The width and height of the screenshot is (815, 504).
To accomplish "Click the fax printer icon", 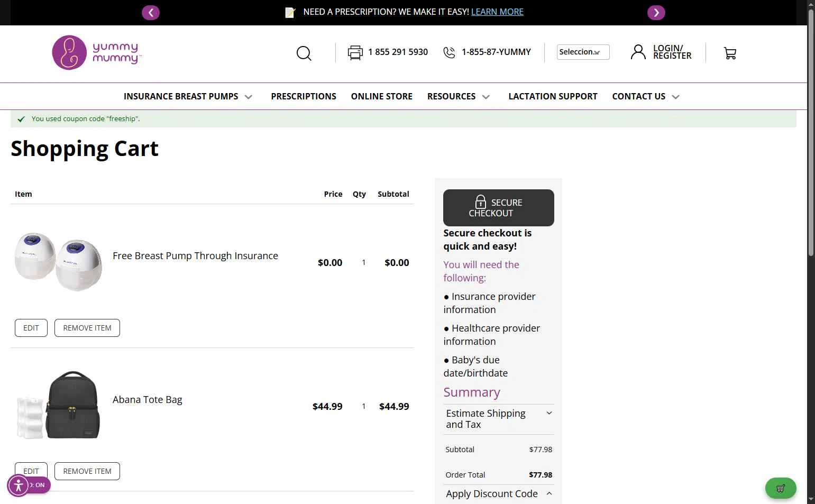I will click(x=355, y=52).
